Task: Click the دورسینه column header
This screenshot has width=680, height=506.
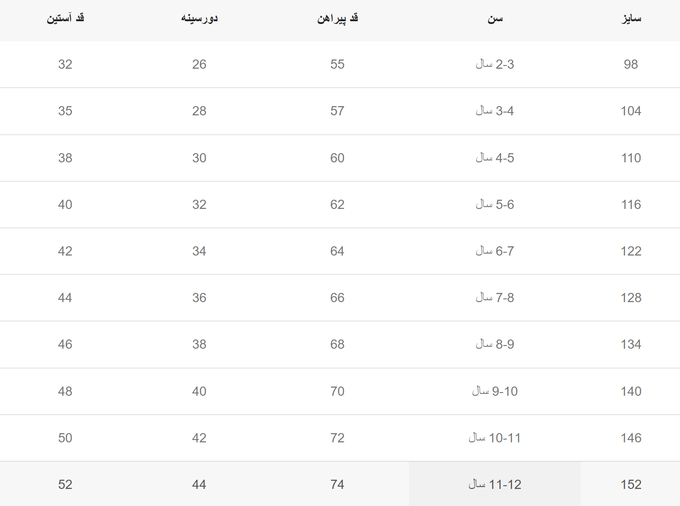Action: pyautogui.click(x=199, y=19)
